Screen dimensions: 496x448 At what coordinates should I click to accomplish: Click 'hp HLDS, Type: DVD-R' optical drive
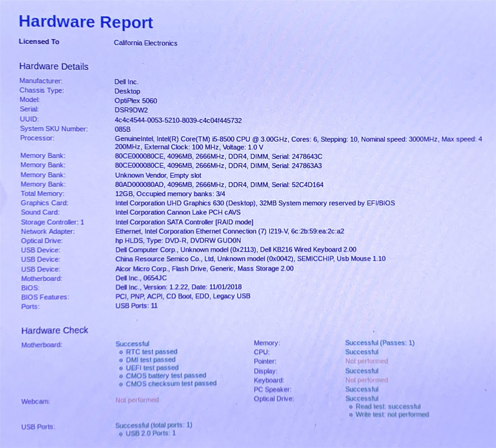[178, 240]
